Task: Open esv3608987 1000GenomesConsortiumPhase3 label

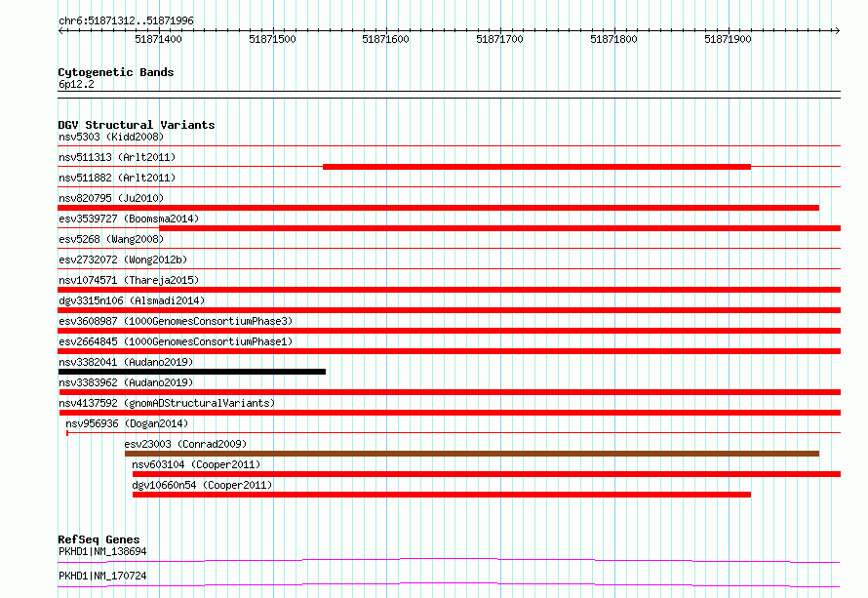Action: (176, 321)
